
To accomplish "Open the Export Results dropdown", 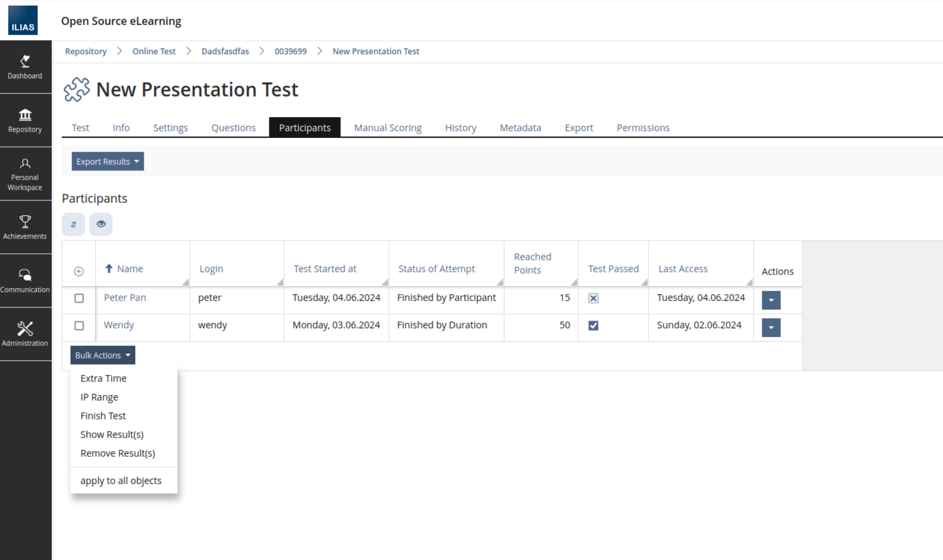I will (107, 161).
